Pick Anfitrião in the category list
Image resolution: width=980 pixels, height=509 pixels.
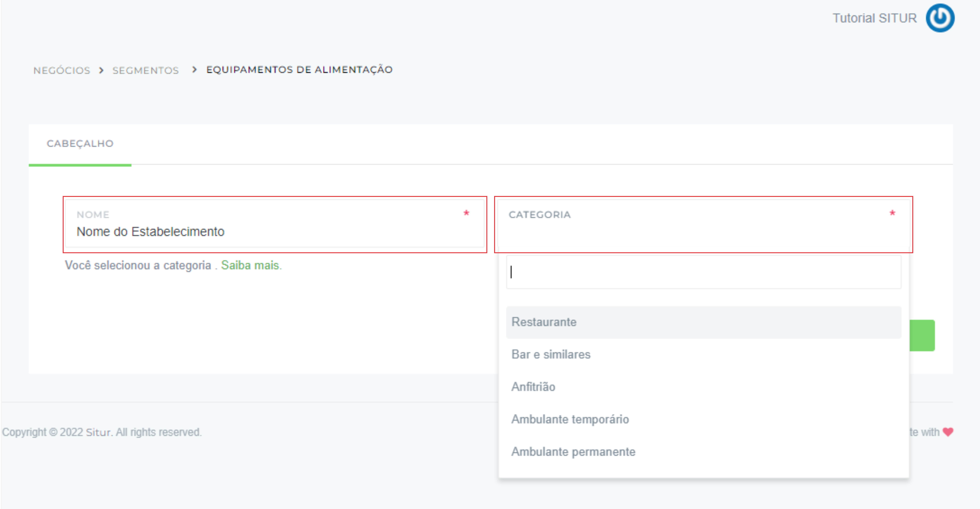click(703, 387)
